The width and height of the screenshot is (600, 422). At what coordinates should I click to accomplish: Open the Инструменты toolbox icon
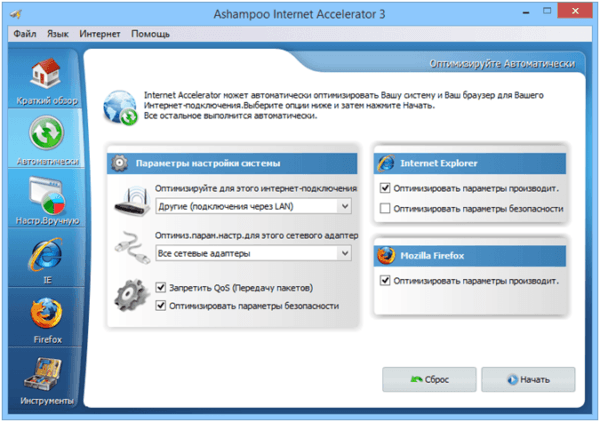point(44,373)
